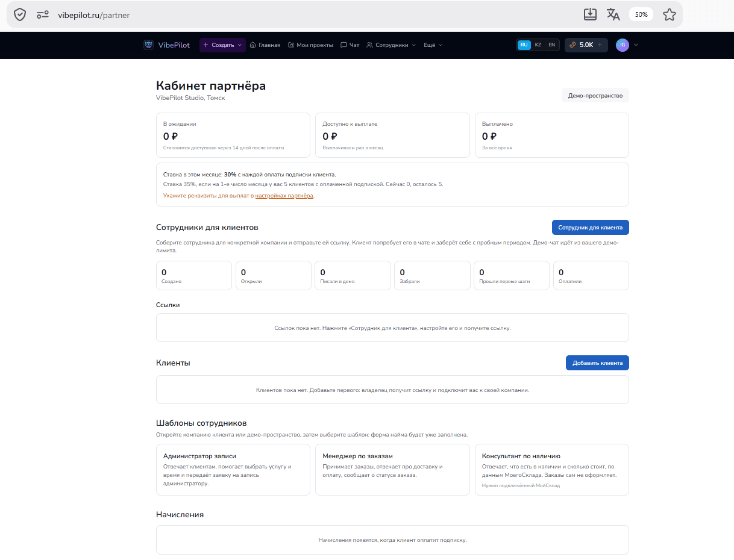This screenshot has height=560, width=734.
Task: Bookmark this page with the star icon
Action: tap(670, 14)
